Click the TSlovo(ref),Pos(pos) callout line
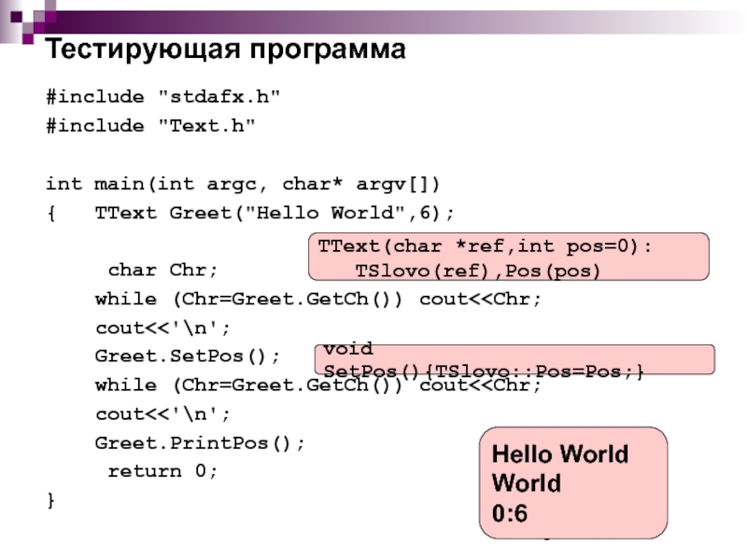This screenshot has height=560, width=747. [x=477, y=271]
